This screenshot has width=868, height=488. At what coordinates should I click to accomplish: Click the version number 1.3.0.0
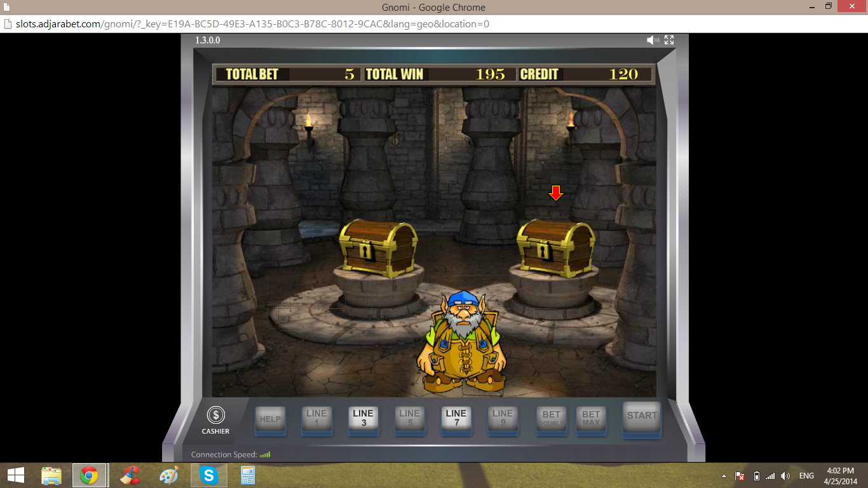208,40
